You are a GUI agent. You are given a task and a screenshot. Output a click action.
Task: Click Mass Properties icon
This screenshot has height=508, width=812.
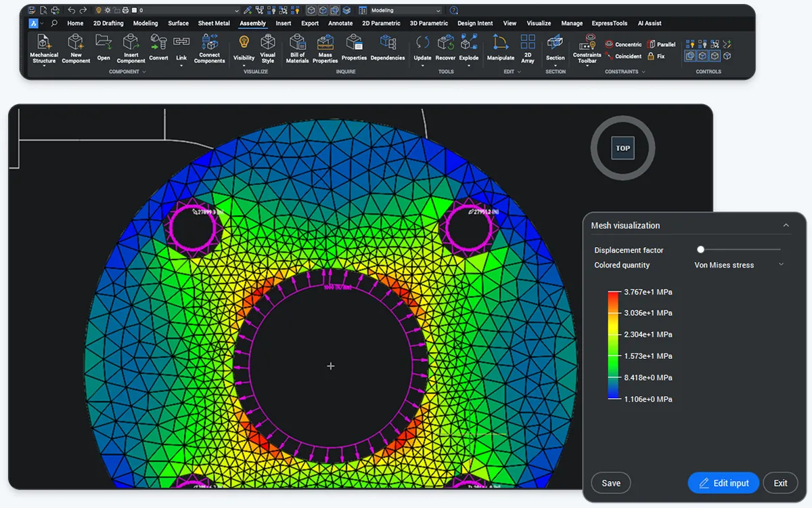pos(325,42)
